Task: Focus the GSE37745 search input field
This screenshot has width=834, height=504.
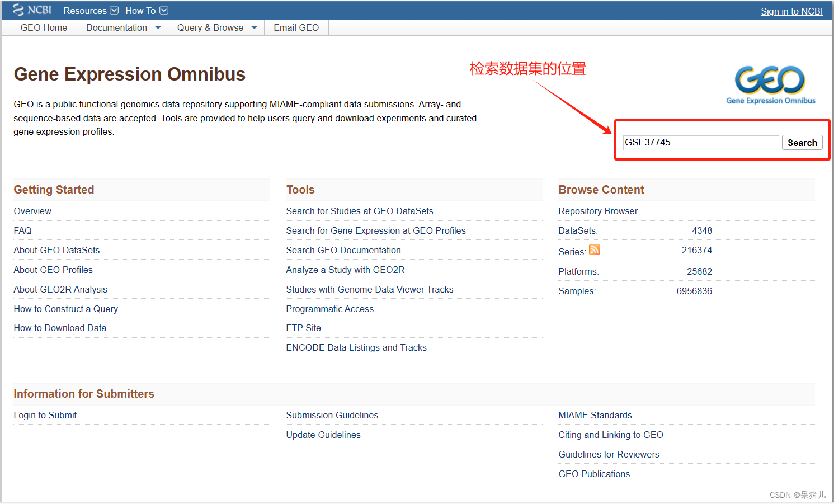Action: click(701, 143)
